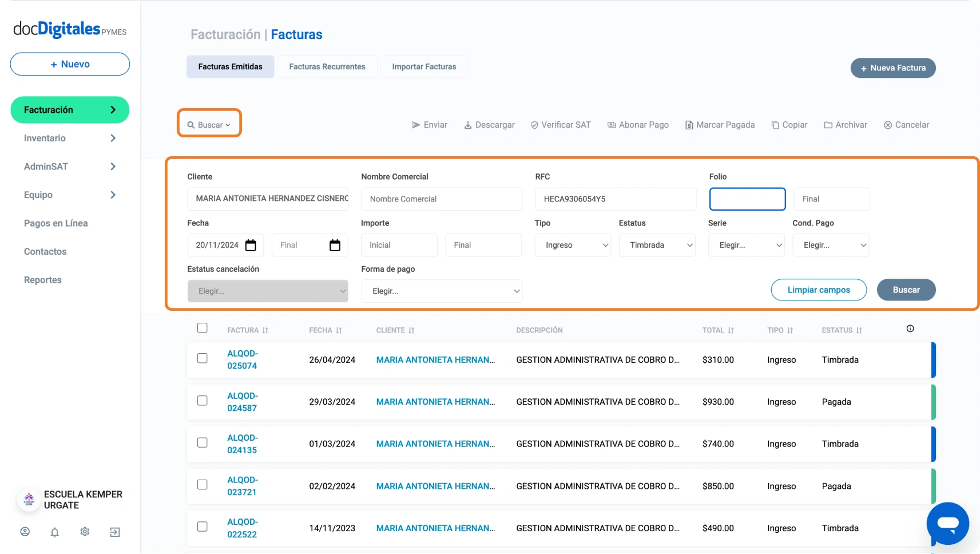Open the Forma de pago dropdown

442,291
